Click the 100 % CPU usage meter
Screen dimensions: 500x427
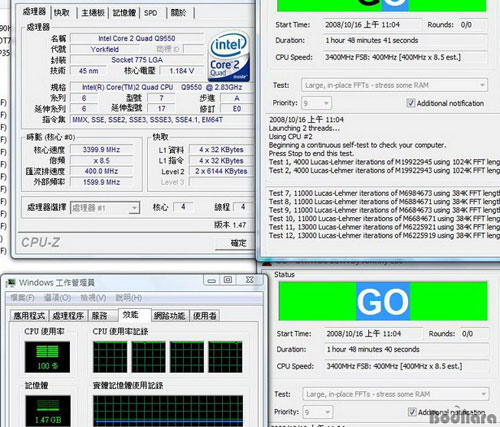(x=47, y=357)
